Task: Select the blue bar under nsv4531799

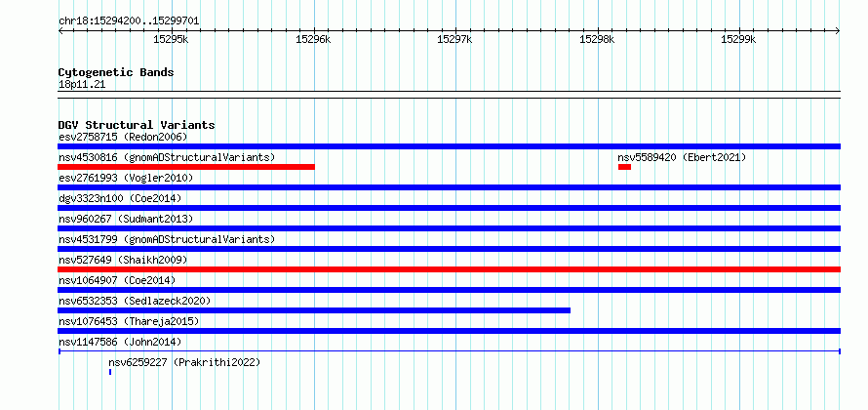Action: coord(449,249)
